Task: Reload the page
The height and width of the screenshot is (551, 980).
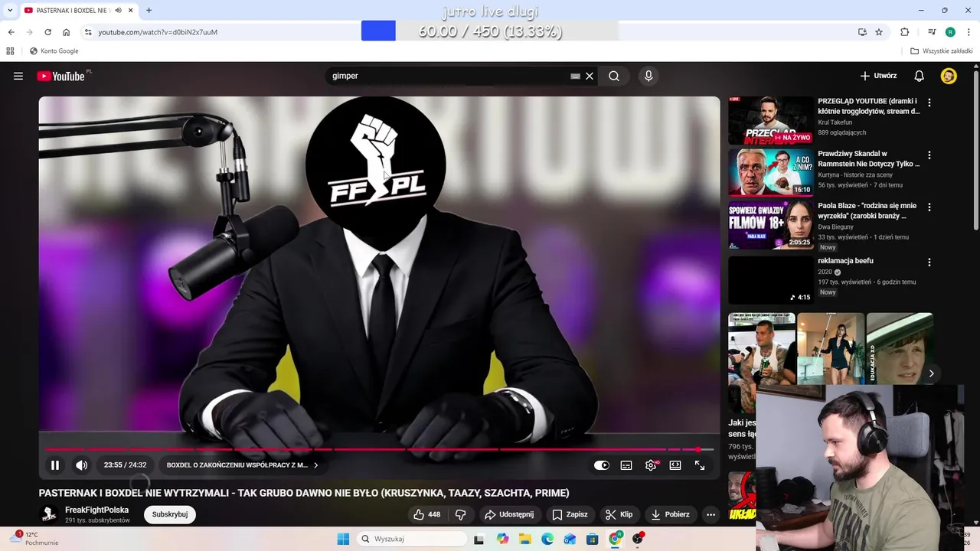Action: [47, 32]
